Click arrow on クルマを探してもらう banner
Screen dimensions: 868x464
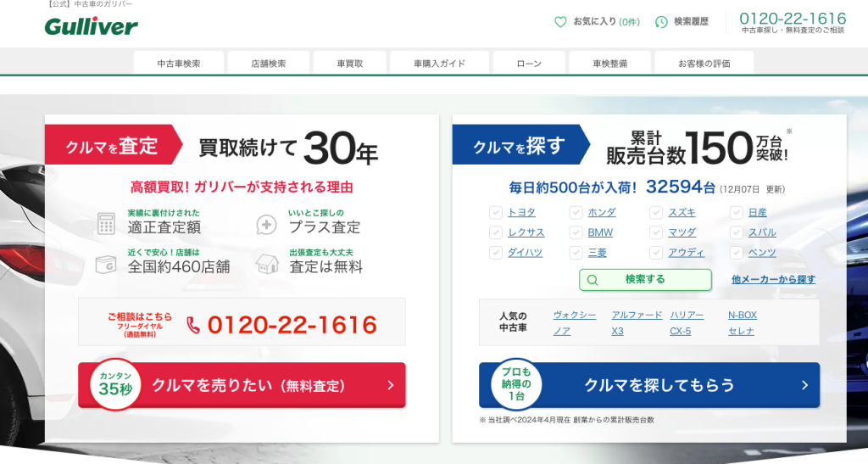point(804,386)
